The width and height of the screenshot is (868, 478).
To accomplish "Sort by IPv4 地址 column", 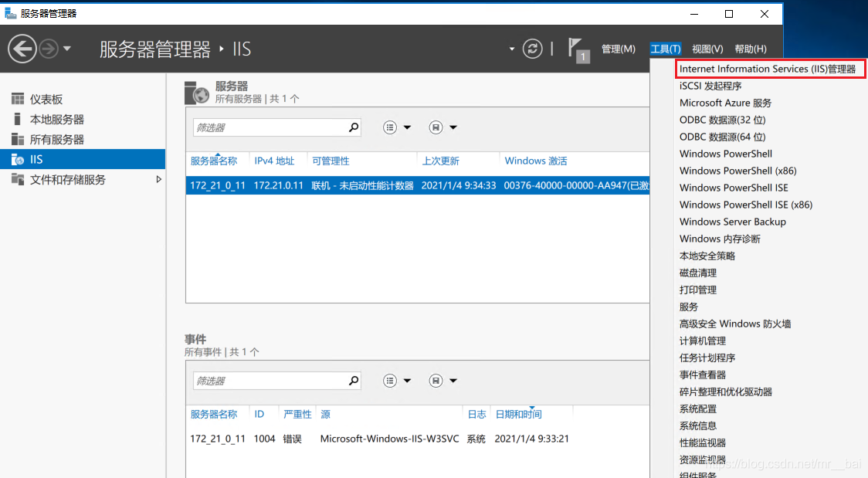I will click(x=274, y=161).
